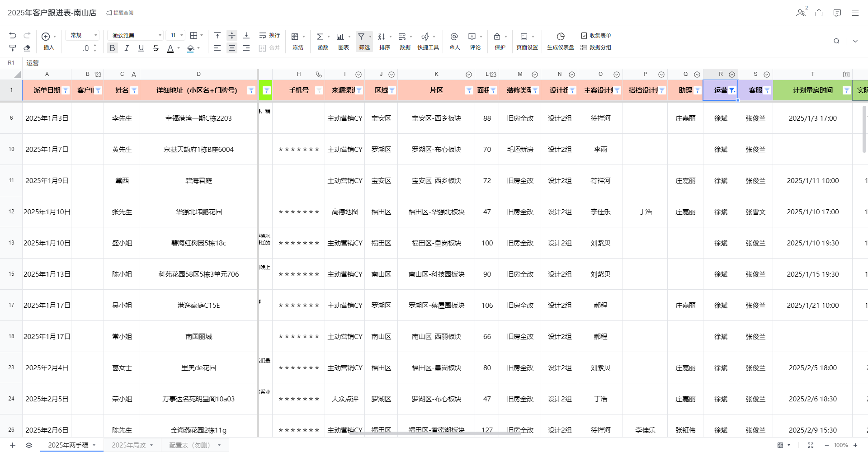Screen dimensions: 868x452
Task: Open the 微软雅黑 font dropdown
Action: click(x=136, y=35)
